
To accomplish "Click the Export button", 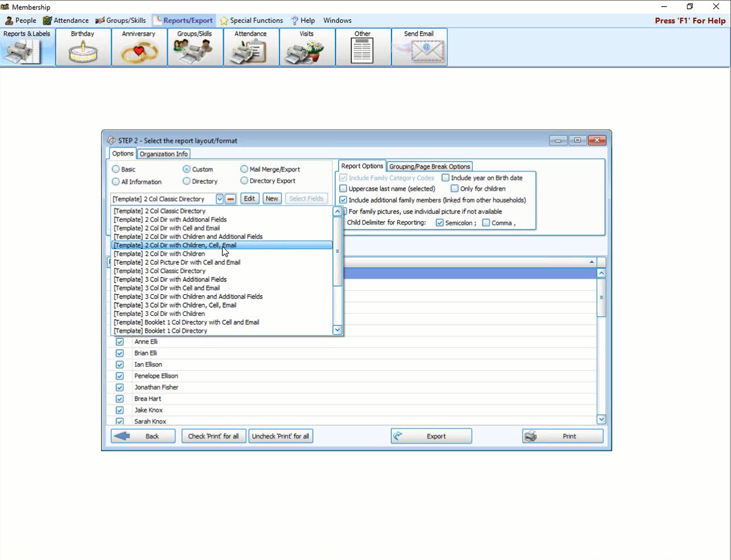I will 431,436.
